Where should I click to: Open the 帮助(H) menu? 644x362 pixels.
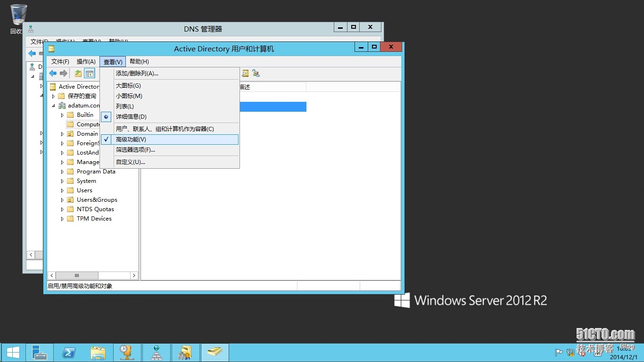tap(139, 62)
